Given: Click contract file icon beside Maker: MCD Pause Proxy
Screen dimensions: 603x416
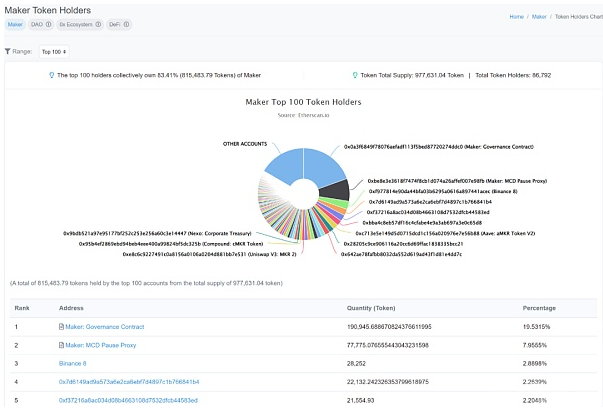Looking at the screenshot, I should pos(61,345).
